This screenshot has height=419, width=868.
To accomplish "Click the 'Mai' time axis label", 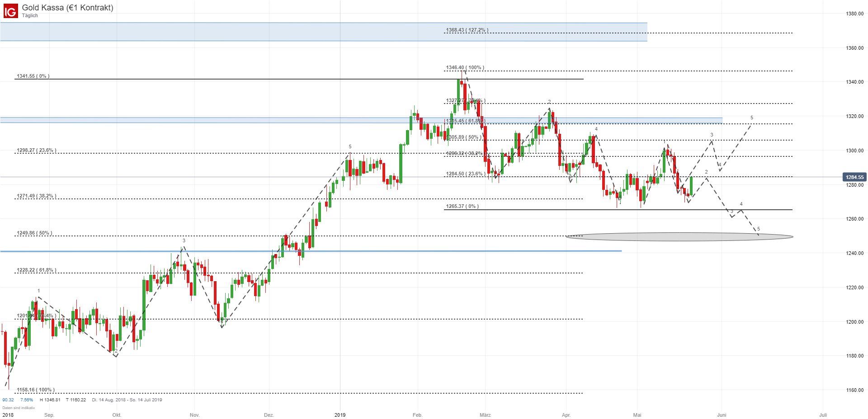I will [637, 415].
